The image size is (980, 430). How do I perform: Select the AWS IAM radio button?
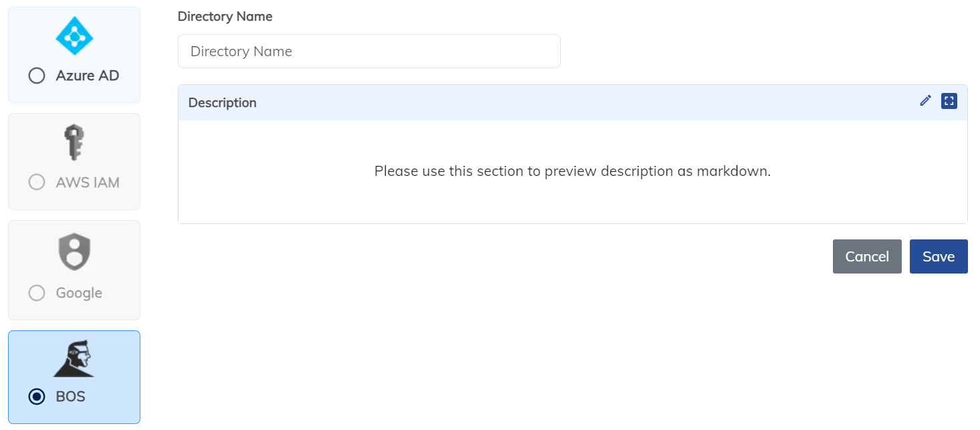click(37, 182)
